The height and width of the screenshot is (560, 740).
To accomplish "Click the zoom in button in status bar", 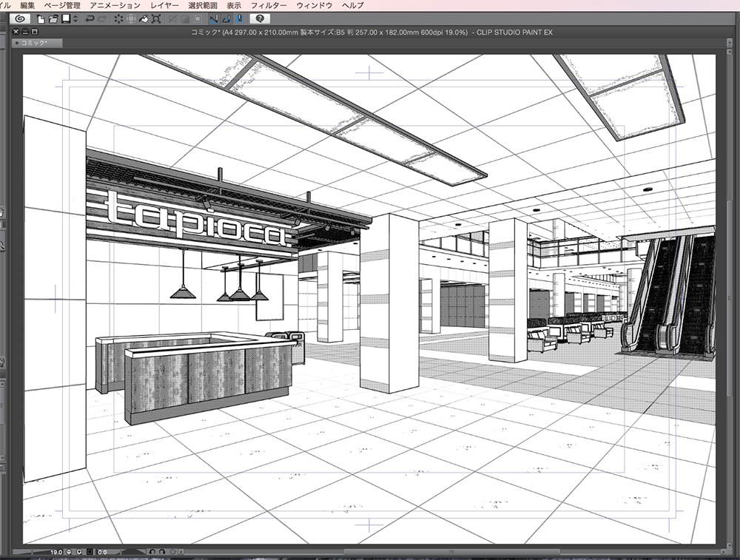I will (79, 552).
